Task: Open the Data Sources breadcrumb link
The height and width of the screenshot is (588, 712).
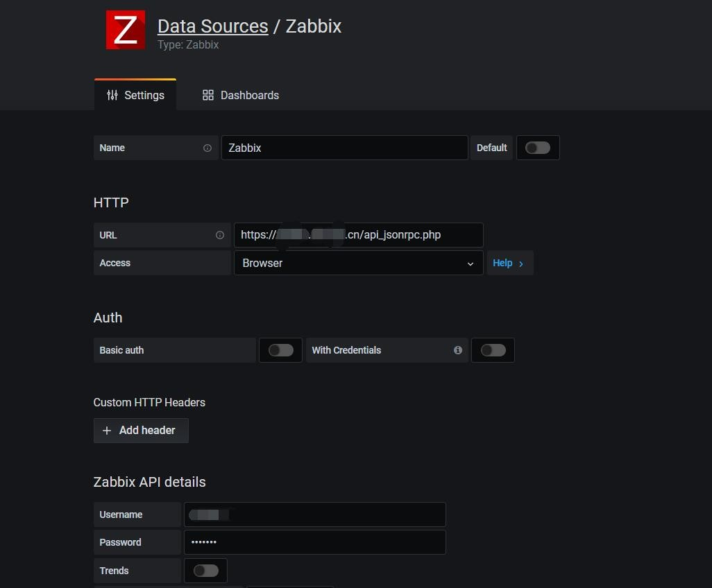Action: 212,26
